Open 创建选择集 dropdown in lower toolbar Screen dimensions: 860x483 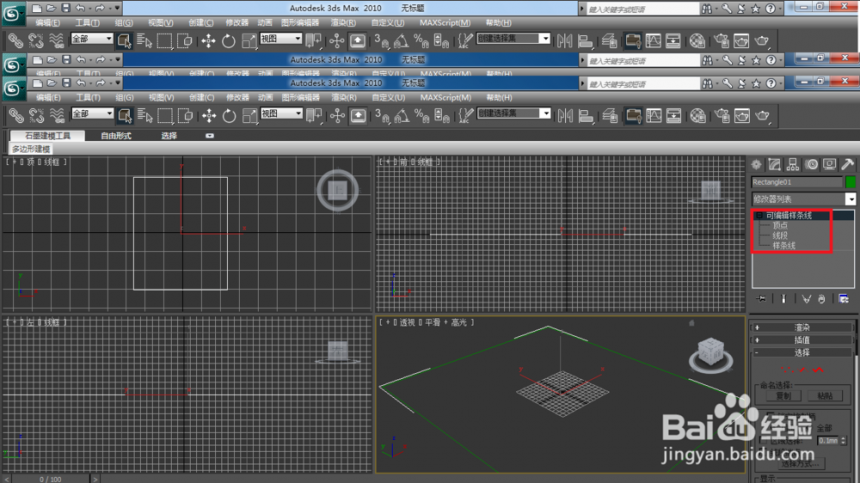(513, 113)
